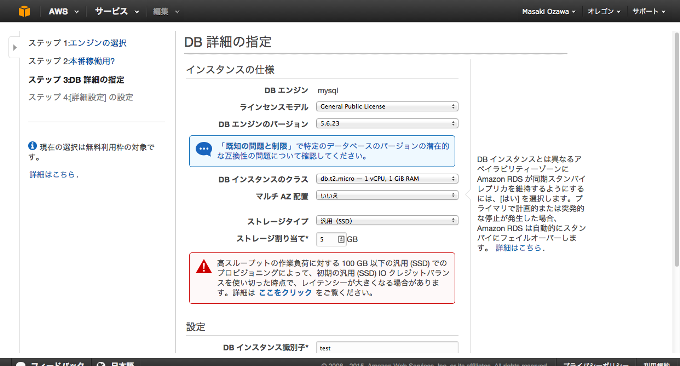Click the mysql DB engine value
The image size is (680, 366).
click(327, 91)
